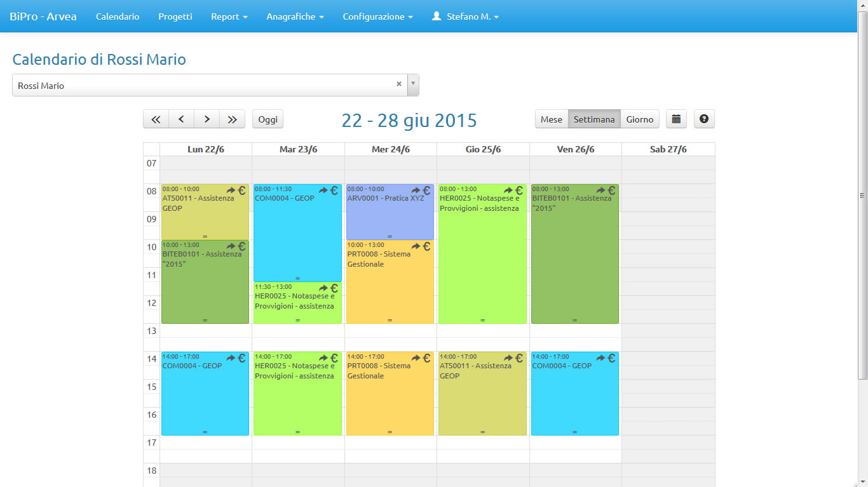This screenshot has height=487, width=868.
Task: Open the Anagrafiche dropdown menu
Action: [295, 17]
